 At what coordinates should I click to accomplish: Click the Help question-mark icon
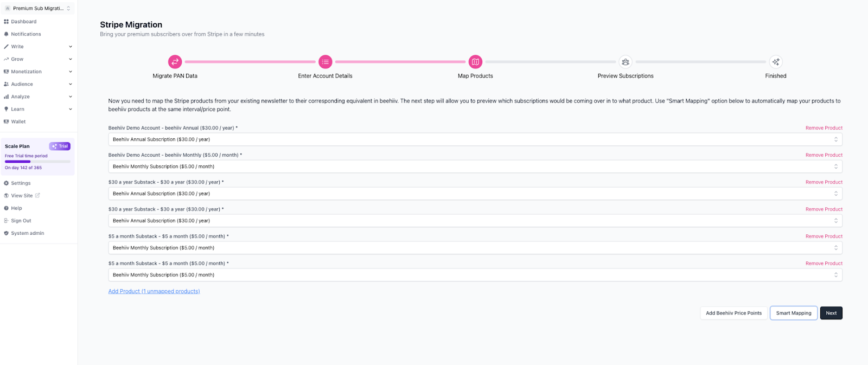pos(6,208)
